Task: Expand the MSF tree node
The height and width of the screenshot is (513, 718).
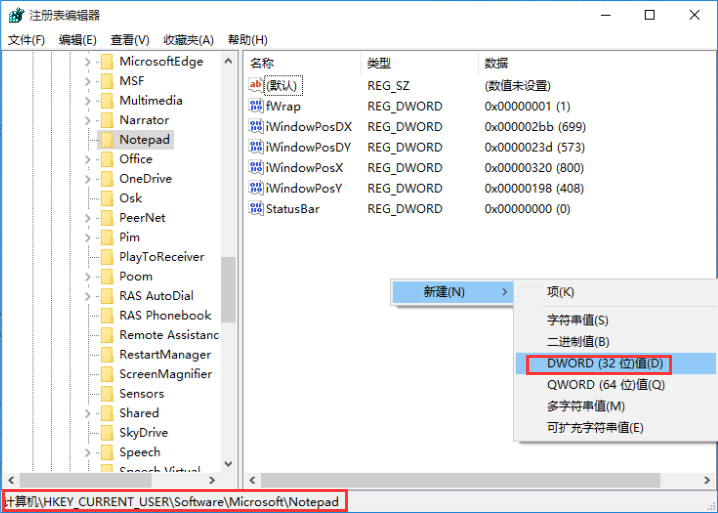Action: coord(87,81)
